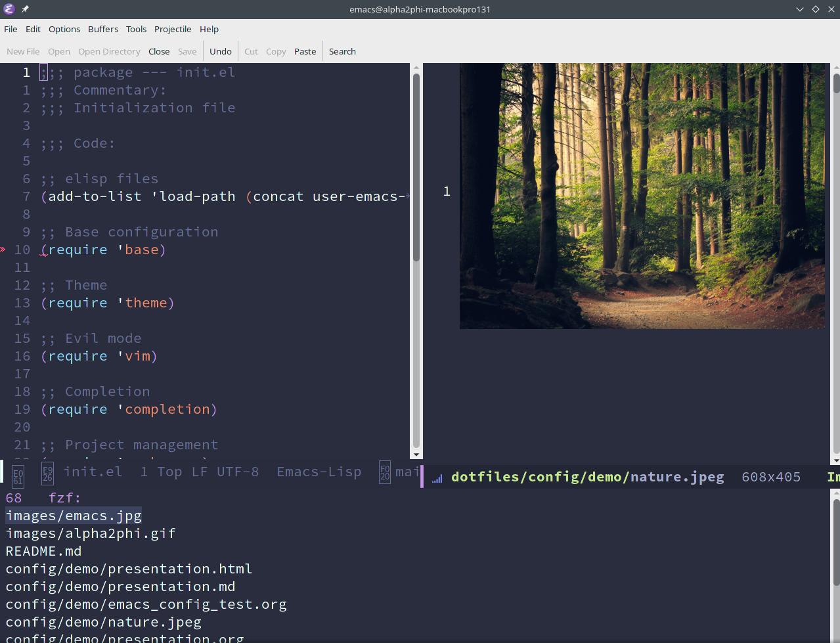This screenshot has height=643, width=840.
Task: Open the Options menu
Action: tap(64, 29)
